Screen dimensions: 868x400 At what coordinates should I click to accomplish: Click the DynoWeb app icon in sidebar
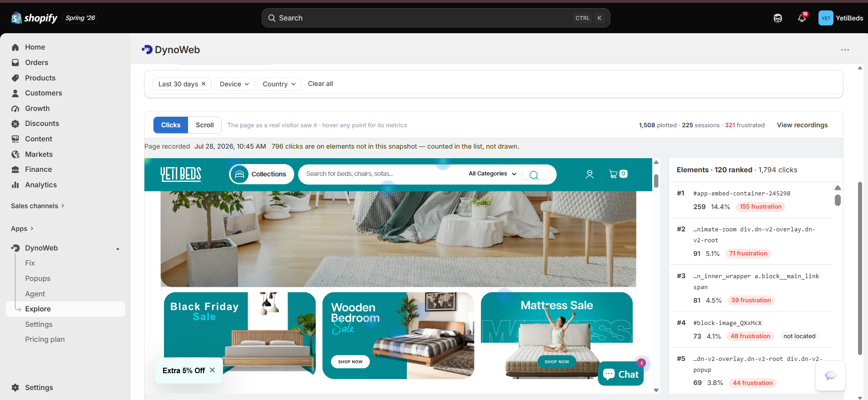click(15, 248)
